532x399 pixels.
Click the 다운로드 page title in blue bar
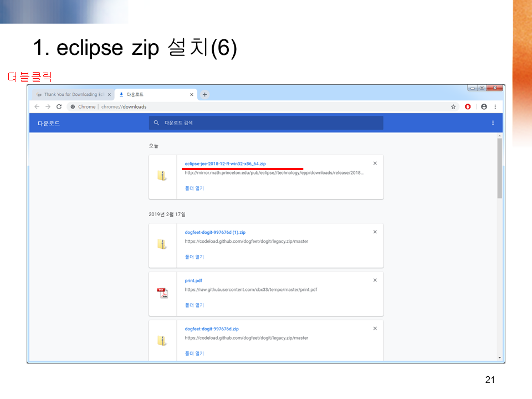[49, 123]
